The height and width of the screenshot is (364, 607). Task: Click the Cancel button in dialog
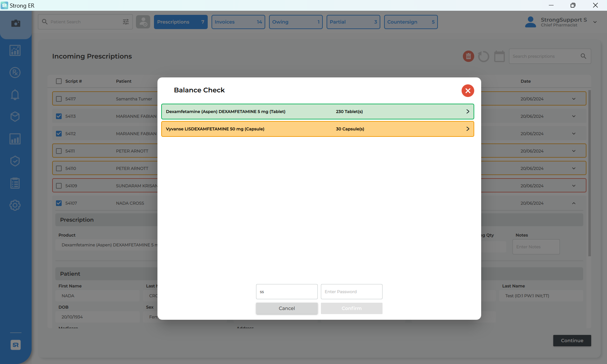coord(286,308)
